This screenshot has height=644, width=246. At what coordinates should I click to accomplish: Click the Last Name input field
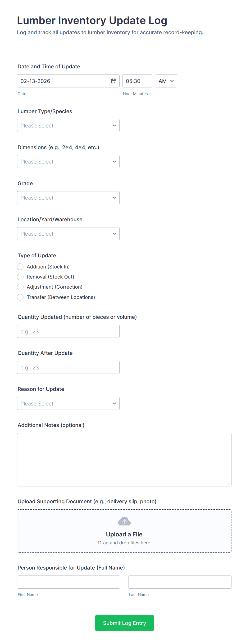(180, 582)
